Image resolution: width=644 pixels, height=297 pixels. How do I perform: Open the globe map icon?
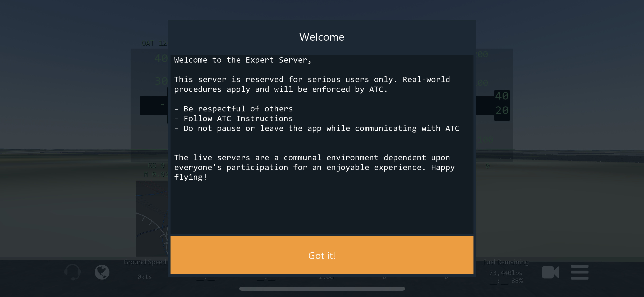[x=102, y=272]
